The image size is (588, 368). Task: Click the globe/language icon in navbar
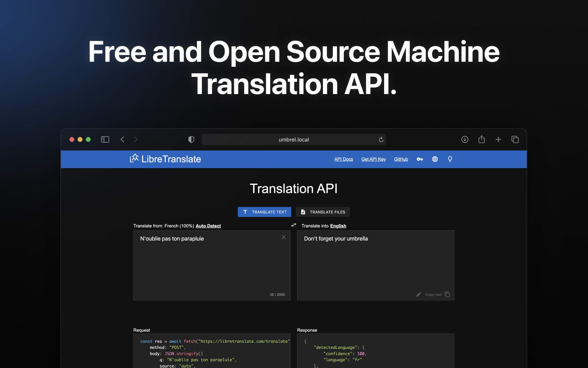pyautogui.click(x=435, y=159)
